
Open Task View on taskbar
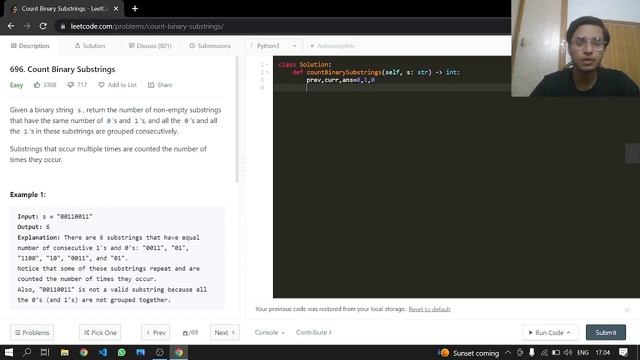click(45, 352)
